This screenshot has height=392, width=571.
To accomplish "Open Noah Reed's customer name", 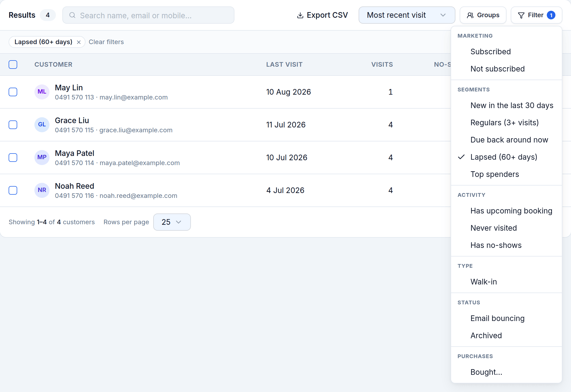I will pos(74,186).
